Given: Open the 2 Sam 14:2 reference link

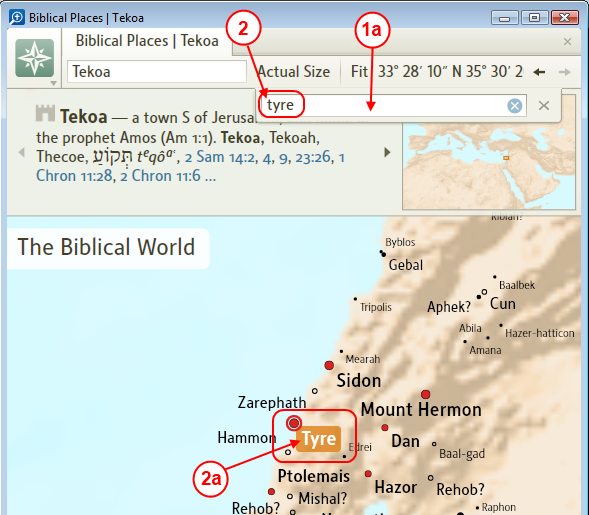Looking at the screenshot, I should point(219,157).
